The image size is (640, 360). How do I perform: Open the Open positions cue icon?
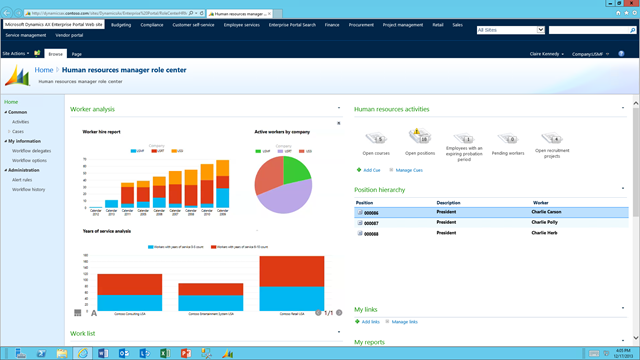pos(420,136)
